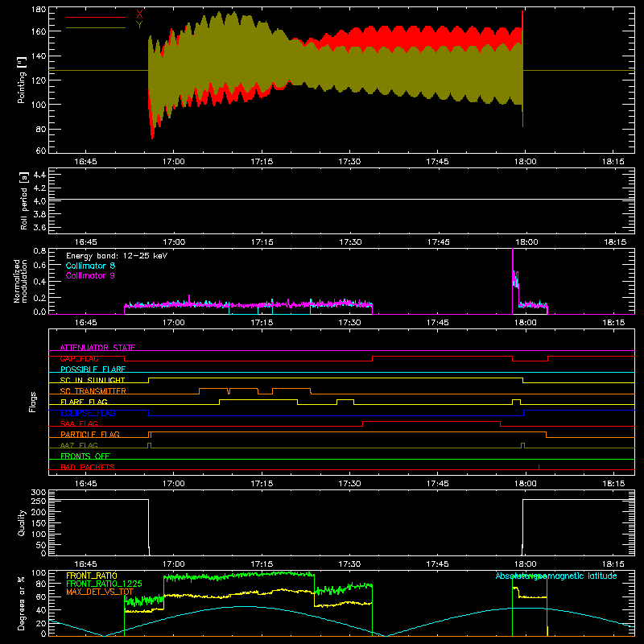Click the yellow 'FRONT_RATIO' legend label
The image size is (644, 644).
(92, 576)
